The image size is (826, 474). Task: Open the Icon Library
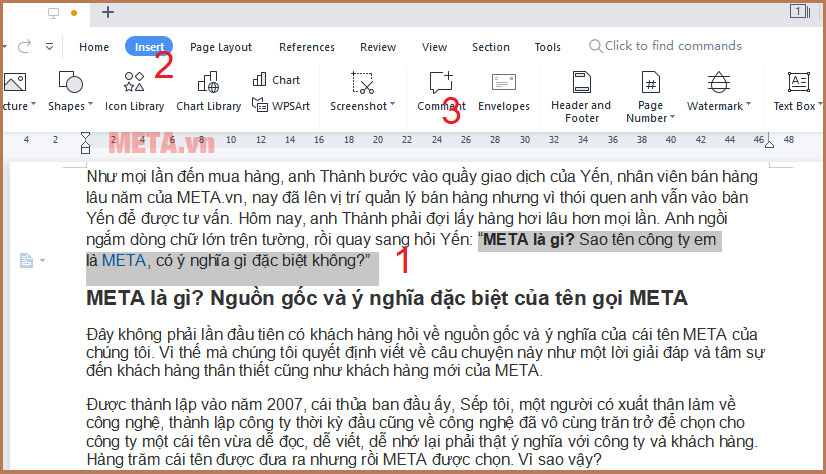click(134, 92)
